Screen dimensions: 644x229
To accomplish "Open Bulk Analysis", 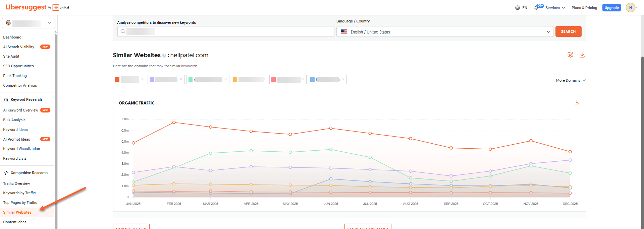I will coord(14,120).
